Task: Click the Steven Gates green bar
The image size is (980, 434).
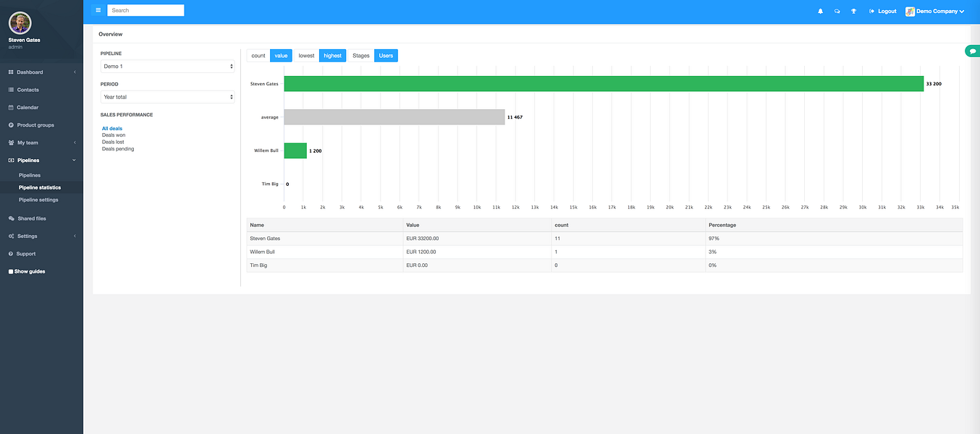Action: [604, 84]
